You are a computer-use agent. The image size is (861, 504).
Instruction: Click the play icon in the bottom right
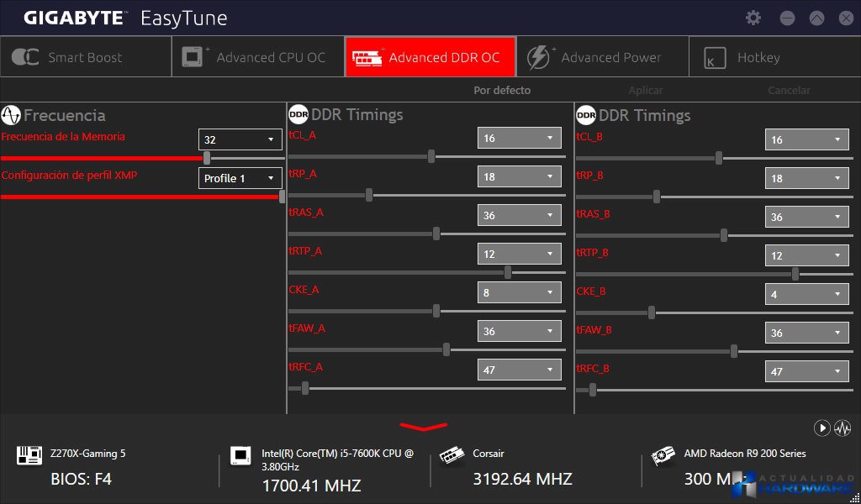[x=821, y=428]
